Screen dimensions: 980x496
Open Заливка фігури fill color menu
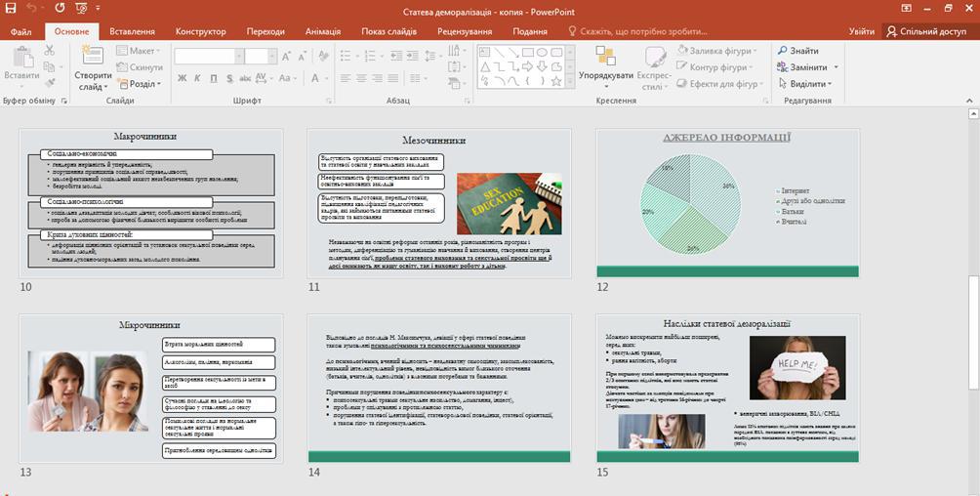pyautogui.click(x=717, y=51)
